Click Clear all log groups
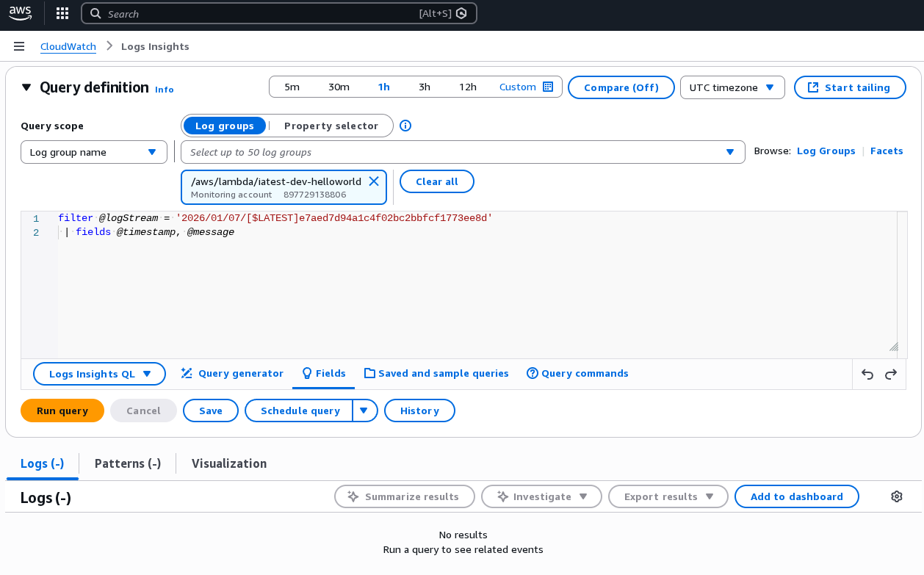This screenshot has width=924, height=575. pos(437,181)
